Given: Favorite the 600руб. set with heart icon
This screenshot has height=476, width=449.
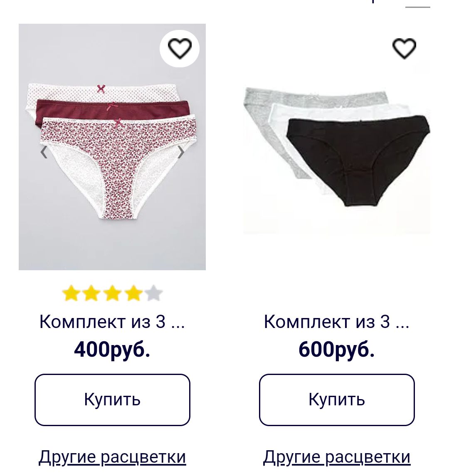Looking at the screenshot, I should (x=404, y=48).
